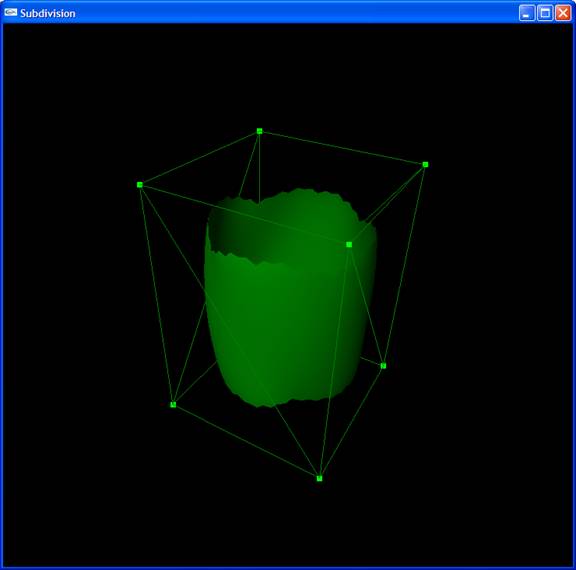Click the cage edge joining leftmost and topmost vertices
Image resolution: width=576 pixels, height=570 pixels.
199,158
